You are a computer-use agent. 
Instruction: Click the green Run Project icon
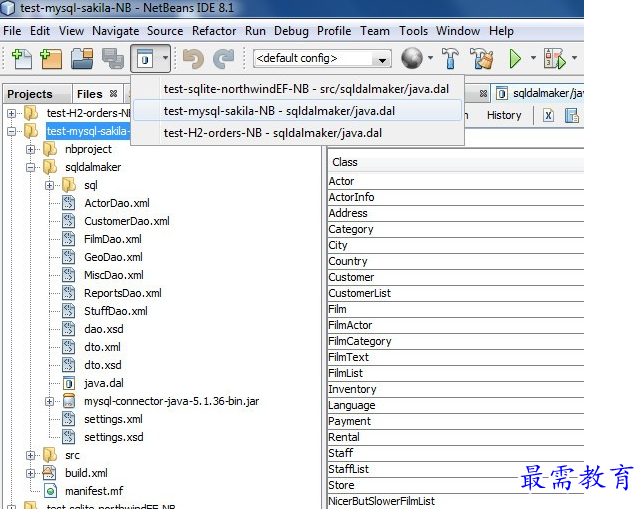click(x=515, y=59)
